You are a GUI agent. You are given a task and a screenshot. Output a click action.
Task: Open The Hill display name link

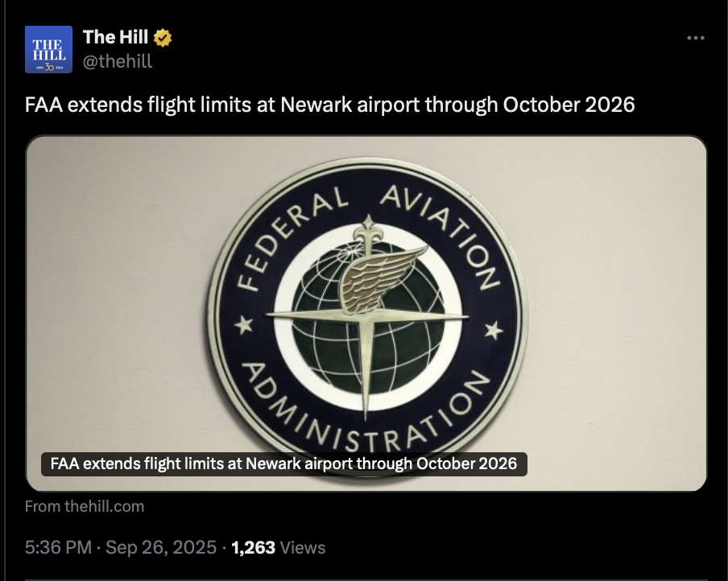(115, 37)
